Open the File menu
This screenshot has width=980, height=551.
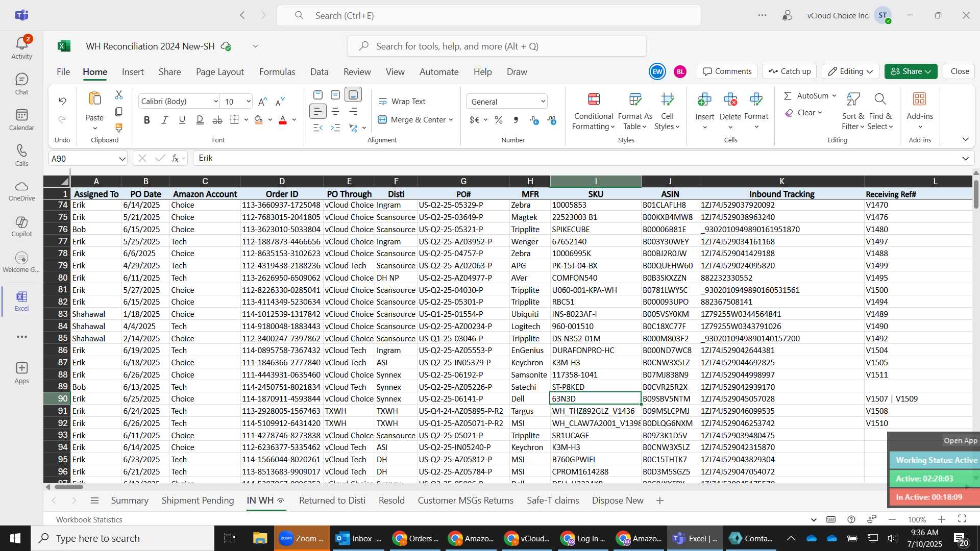pyautogui.click(x=63, y=72)
